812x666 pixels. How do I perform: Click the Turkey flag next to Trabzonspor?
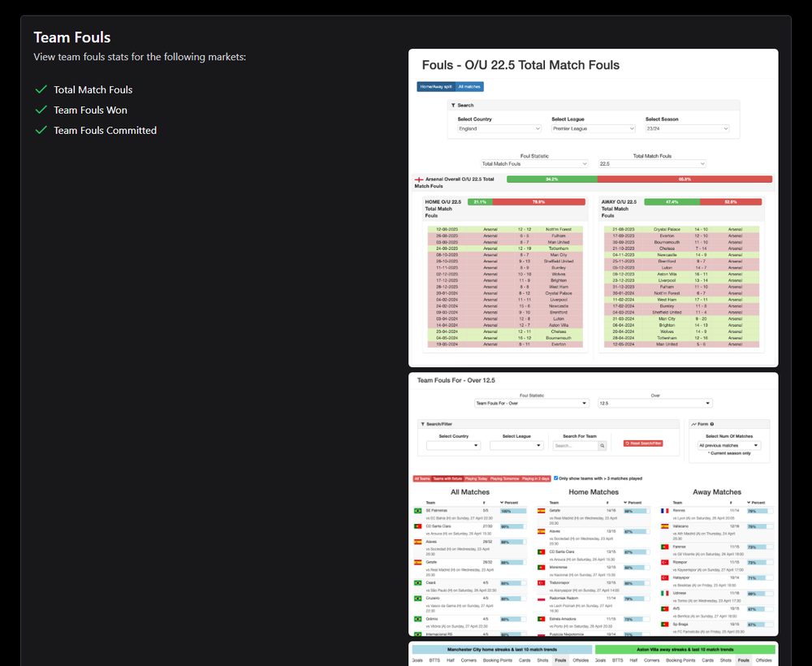[541, 582]
